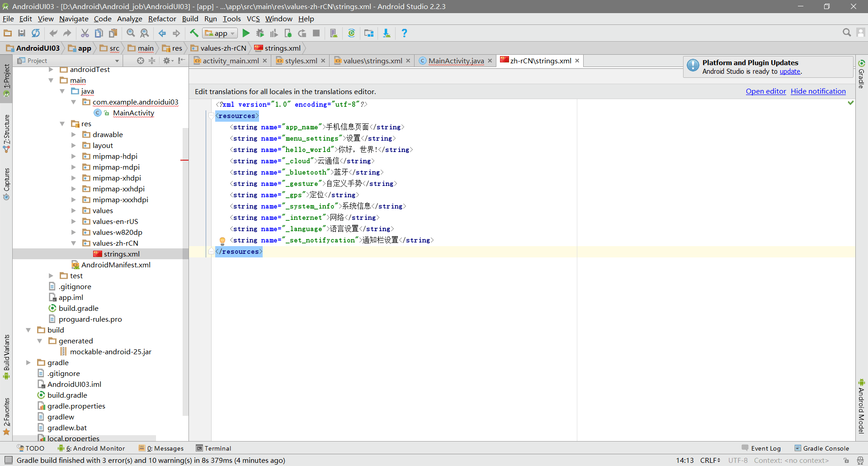Run the app with the green play icon

[x=246, y=33]
